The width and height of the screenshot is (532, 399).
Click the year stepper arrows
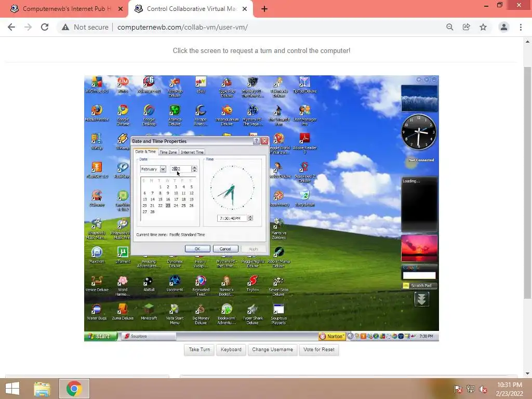[x=194, y=169]
